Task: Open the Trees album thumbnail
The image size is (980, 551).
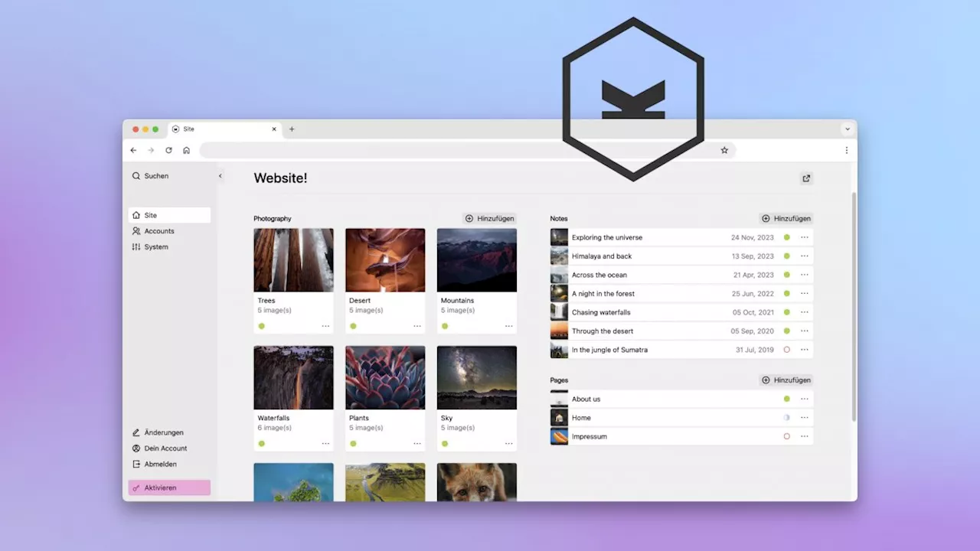Action: pos(293,260)
